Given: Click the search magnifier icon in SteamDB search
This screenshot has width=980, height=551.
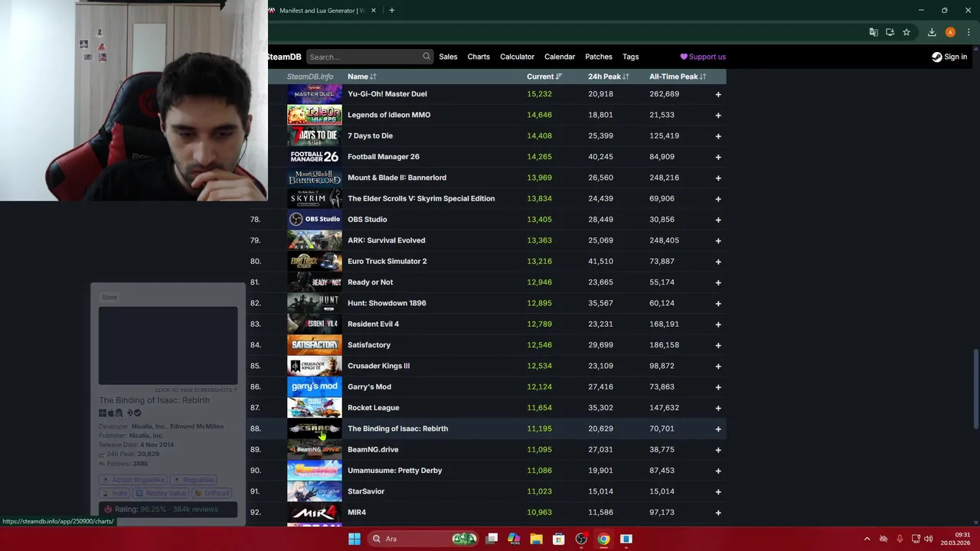Looking at the screenshot, I should [426, 57].
